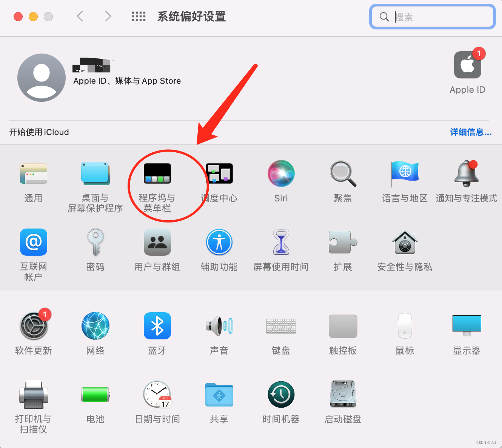Click 开始使用 iCloud text
Image resolution: width=502 pixels, height=448 pixels.
(x=39, y=132)
